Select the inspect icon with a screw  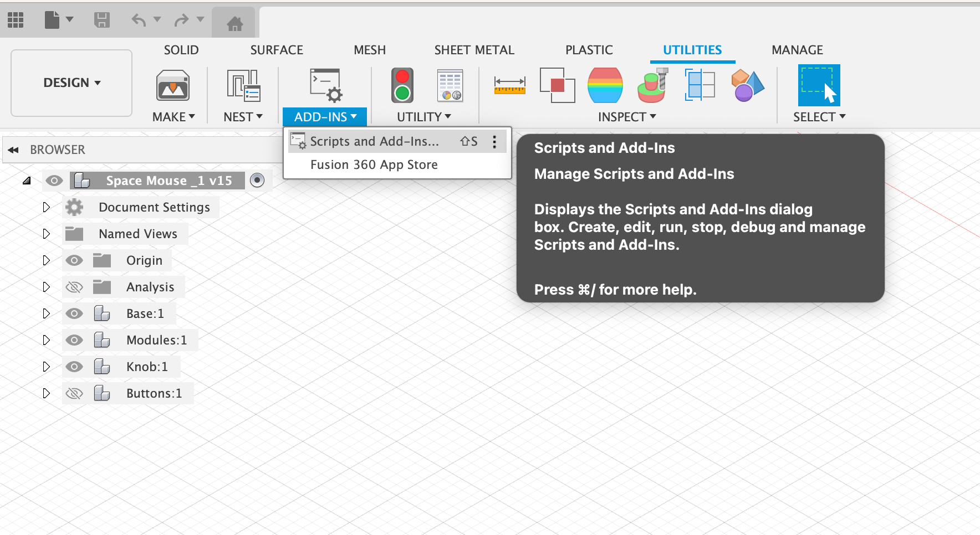pos(653,85)
